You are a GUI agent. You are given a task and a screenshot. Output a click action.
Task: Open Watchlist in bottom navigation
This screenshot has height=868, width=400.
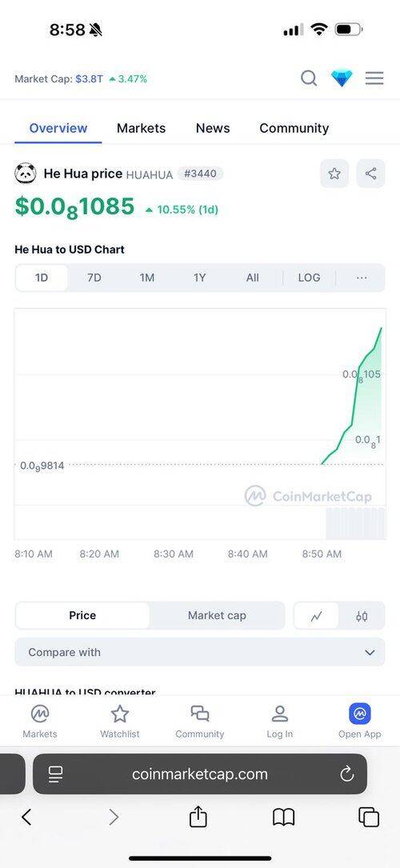119,722
